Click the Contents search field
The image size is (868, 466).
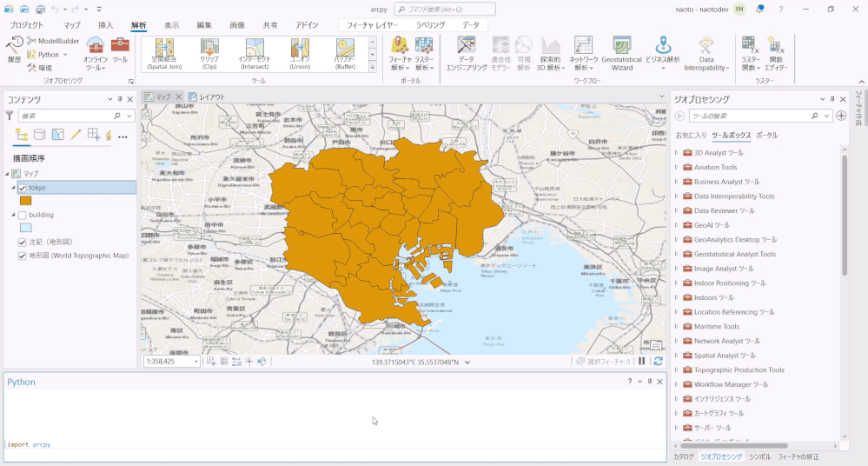[x=65, y=116]
